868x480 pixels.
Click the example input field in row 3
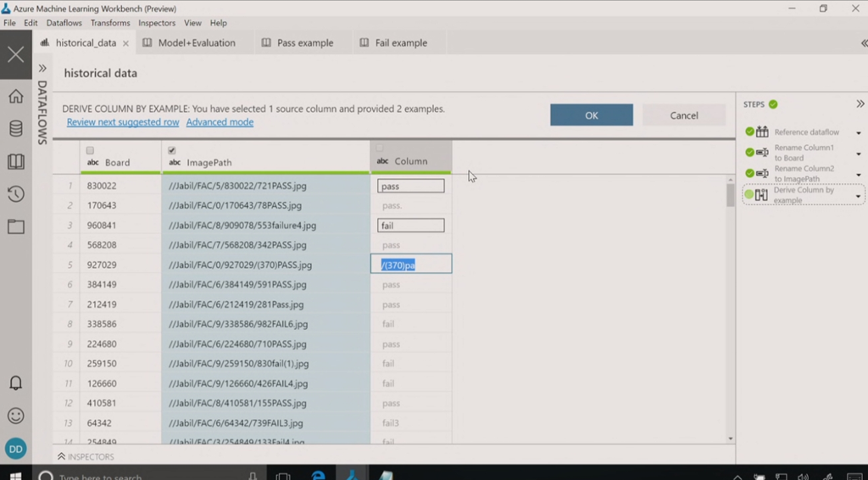point(410,226)
